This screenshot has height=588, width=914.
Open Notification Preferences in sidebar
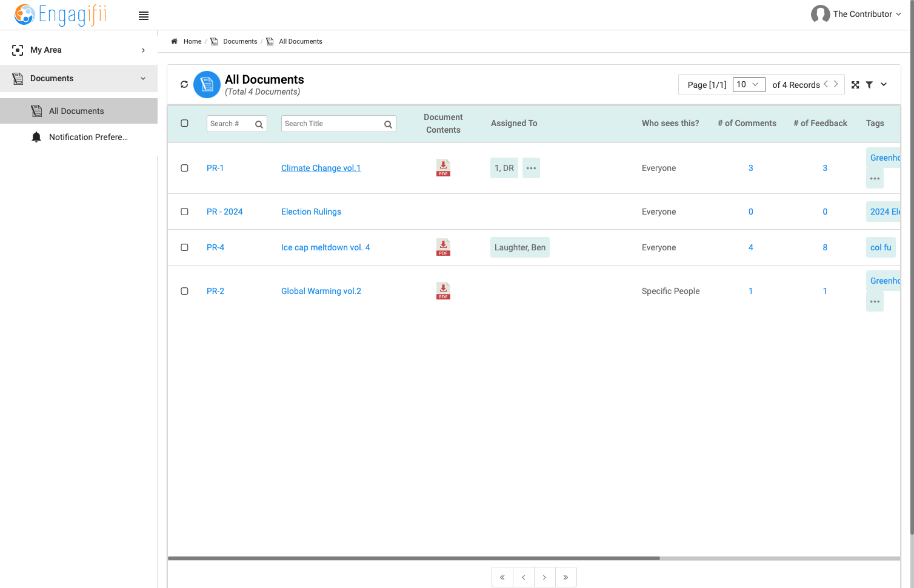(79, 137)
